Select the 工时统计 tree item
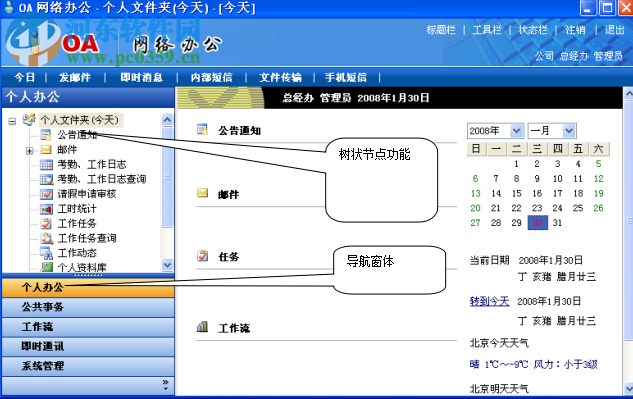 pos(77,208)
